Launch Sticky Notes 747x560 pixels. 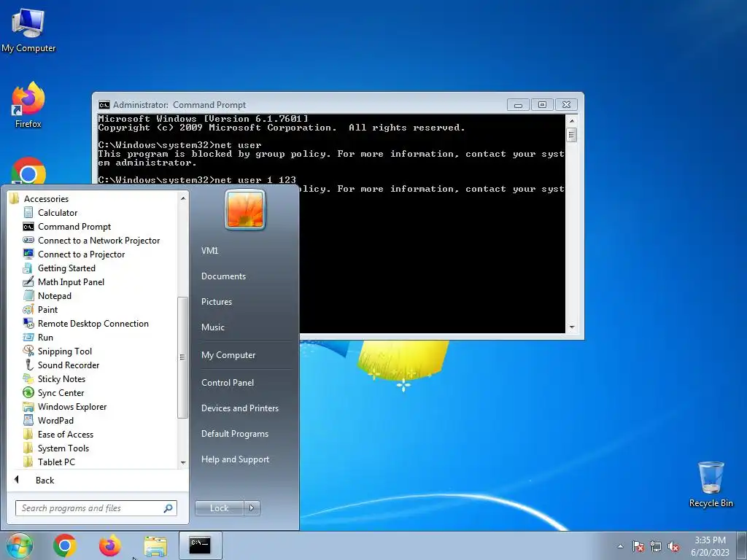pyautogui.click(x=61, y=378)
